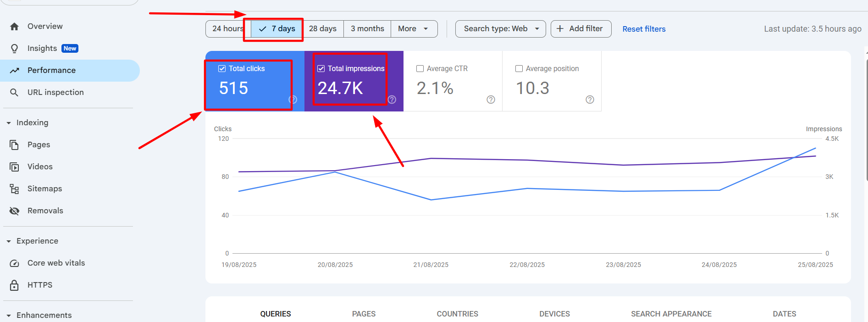Enable the Average position checkbox
Viewport: 868px width, 322px height.
(x=519, y=69)
